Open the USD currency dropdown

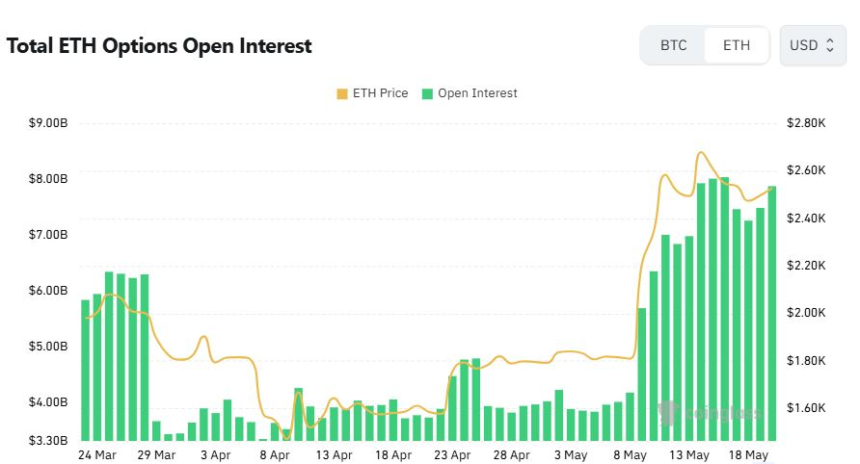pos(813,45)
